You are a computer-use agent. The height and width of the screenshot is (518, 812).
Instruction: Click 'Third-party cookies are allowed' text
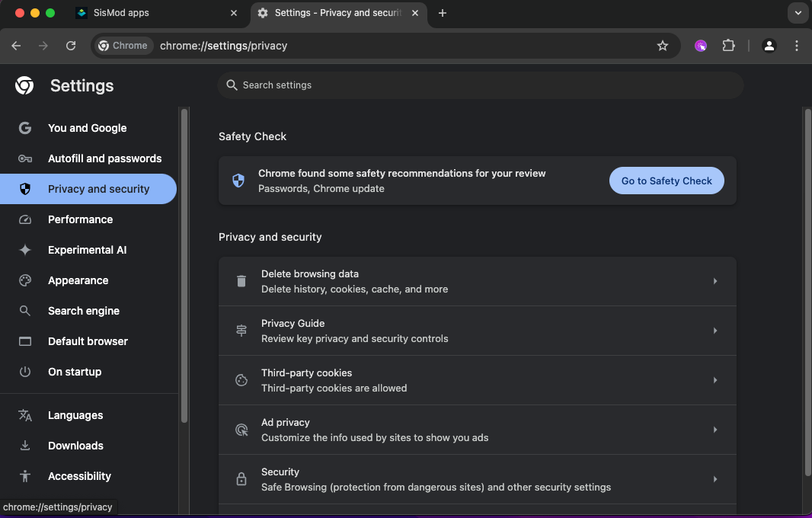point(334,388)
